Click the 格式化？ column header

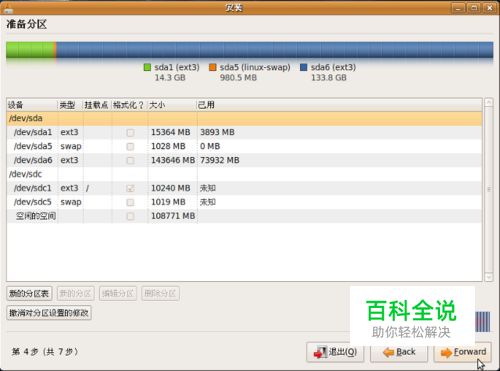coord(129,105)
